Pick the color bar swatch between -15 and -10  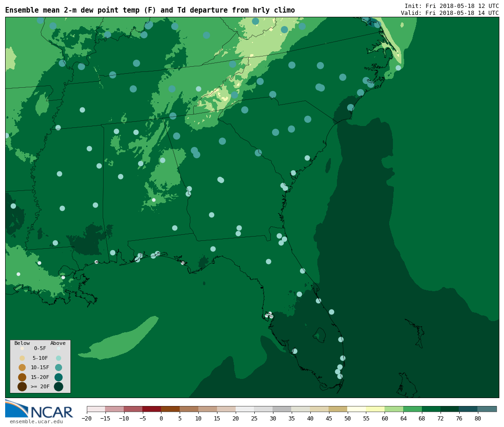point(115,409)
